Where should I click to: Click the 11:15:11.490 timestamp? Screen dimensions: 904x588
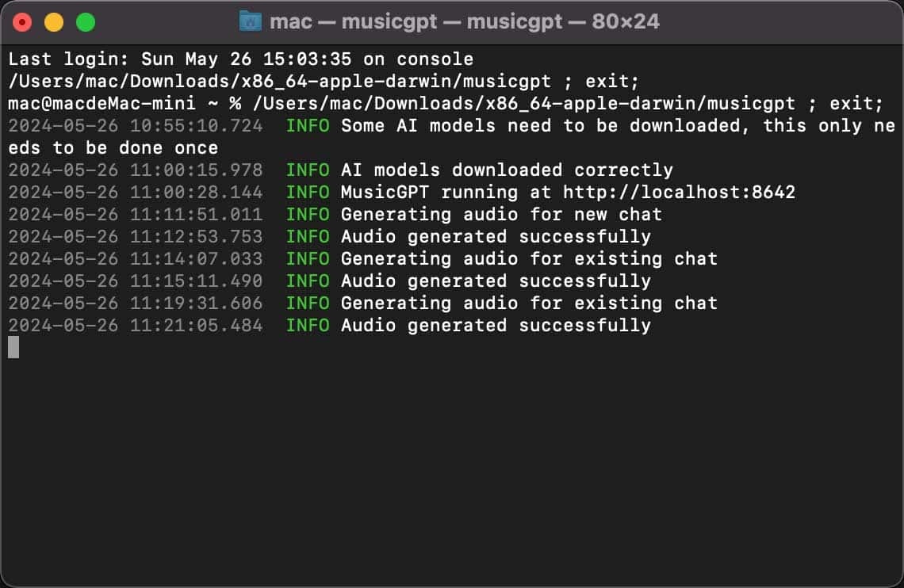point(135,281)
